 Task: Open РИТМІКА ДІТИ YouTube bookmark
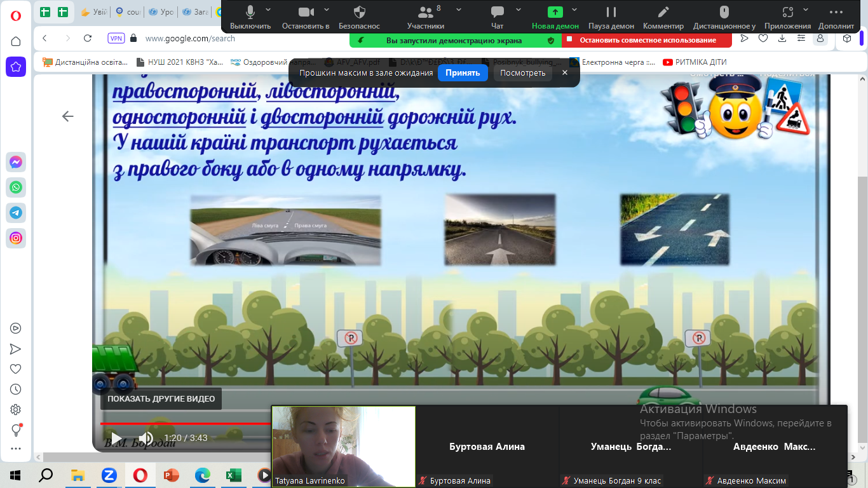695,62
